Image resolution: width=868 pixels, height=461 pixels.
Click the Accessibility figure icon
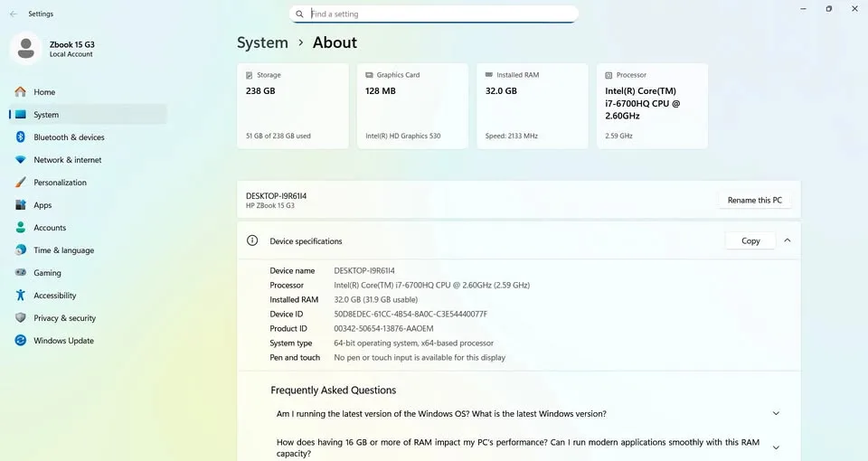[x=20, y=296]
